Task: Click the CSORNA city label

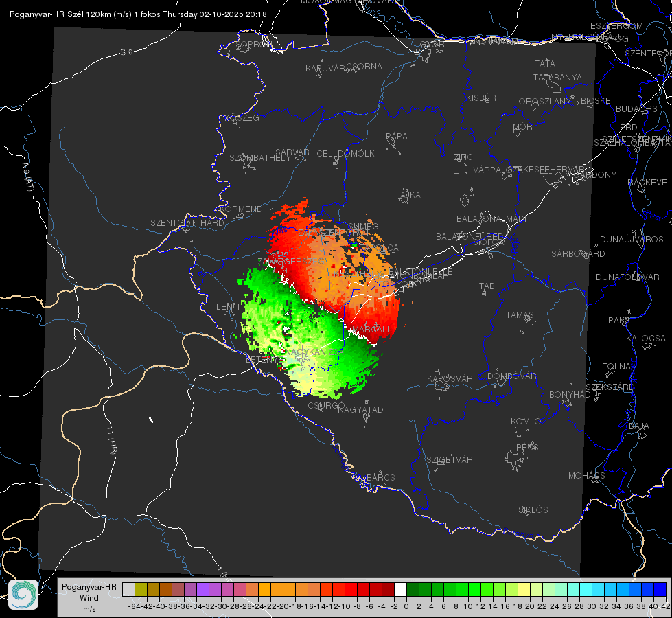Action: pos(364,67)
